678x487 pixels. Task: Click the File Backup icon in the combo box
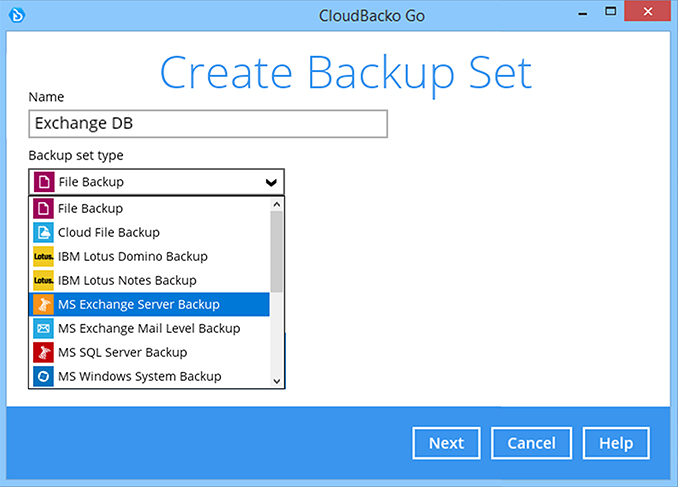44,182
